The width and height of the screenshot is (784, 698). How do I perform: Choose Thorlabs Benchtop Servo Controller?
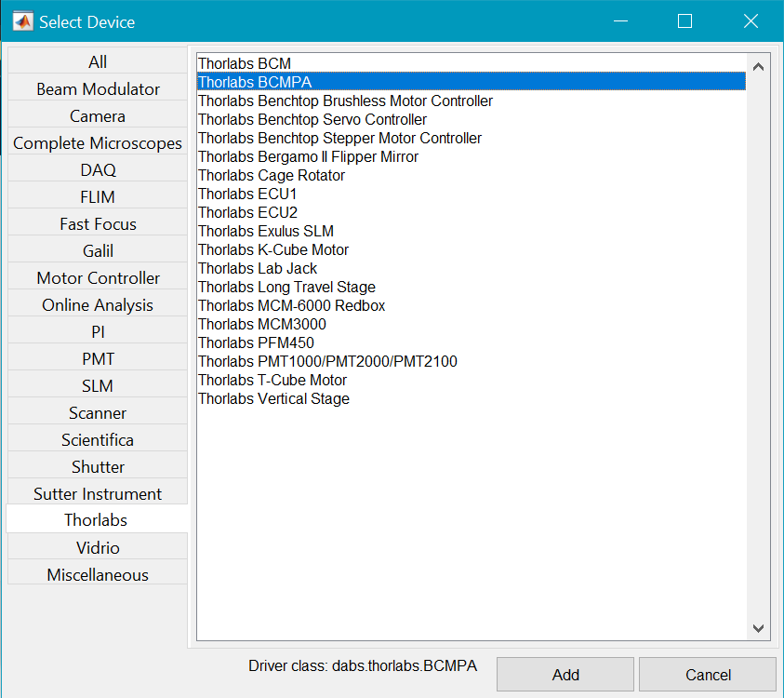pos(312,119)
